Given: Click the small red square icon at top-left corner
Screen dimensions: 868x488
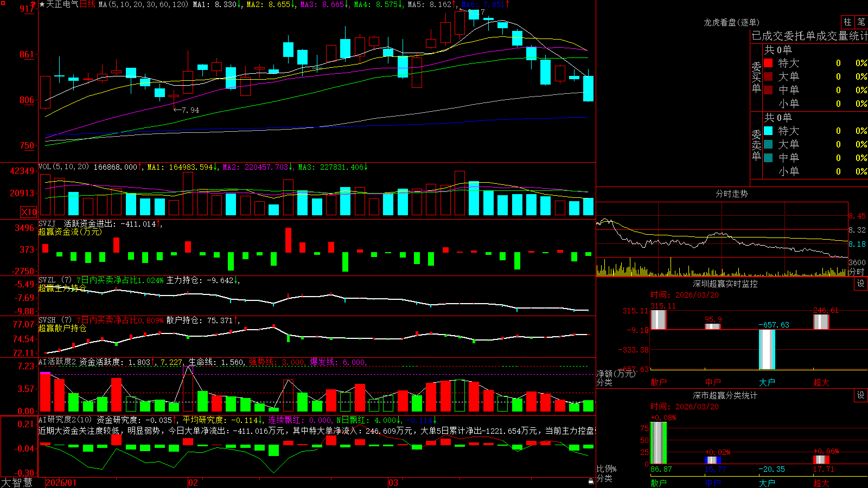Looking at the screenshot, I should click(2, 2).
